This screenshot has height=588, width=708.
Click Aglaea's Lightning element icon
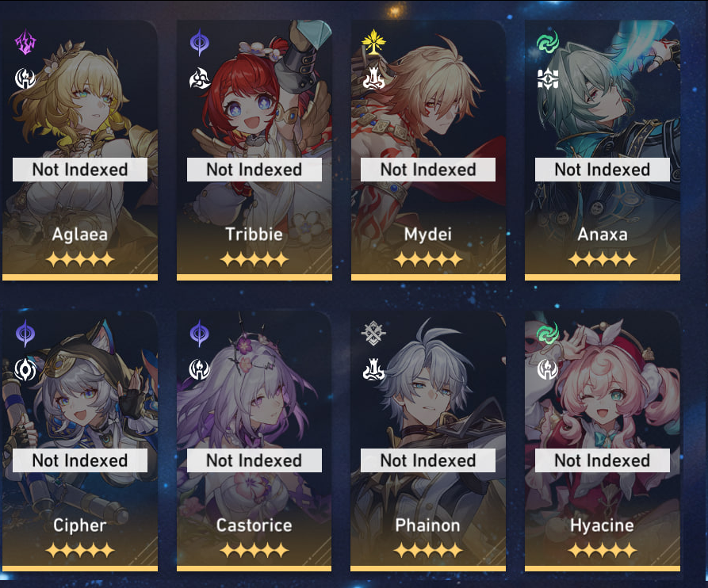click(25, 43)
